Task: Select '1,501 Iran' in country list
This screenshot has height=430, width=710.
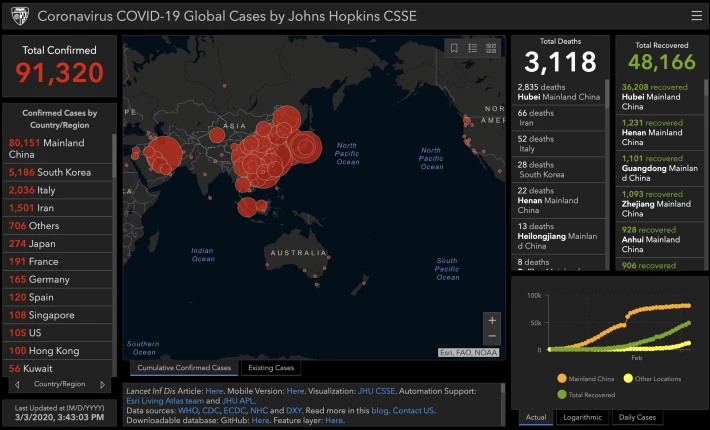Action: [x=58, y=208]
